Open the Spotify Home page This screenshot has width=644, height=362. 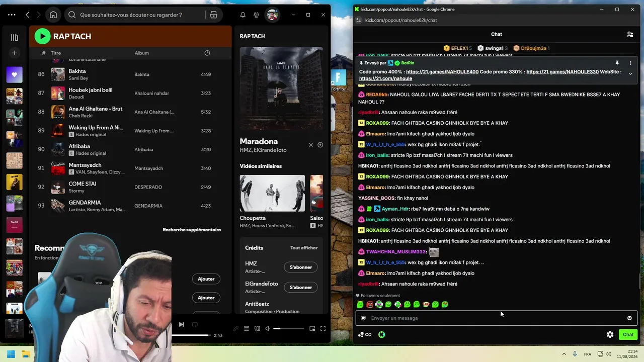pos(53,15)
